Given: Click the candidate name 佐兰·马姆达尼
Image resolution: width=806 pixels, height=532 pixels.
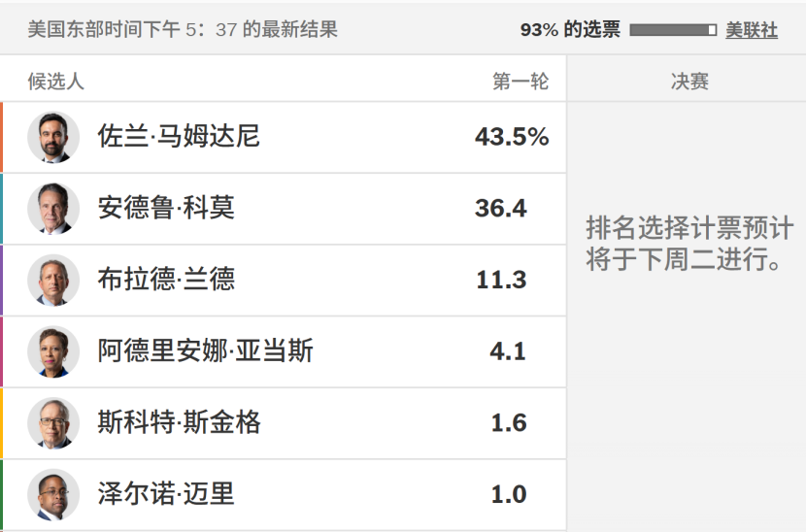Looking at the screenshot, I should (x=179, y=136).
